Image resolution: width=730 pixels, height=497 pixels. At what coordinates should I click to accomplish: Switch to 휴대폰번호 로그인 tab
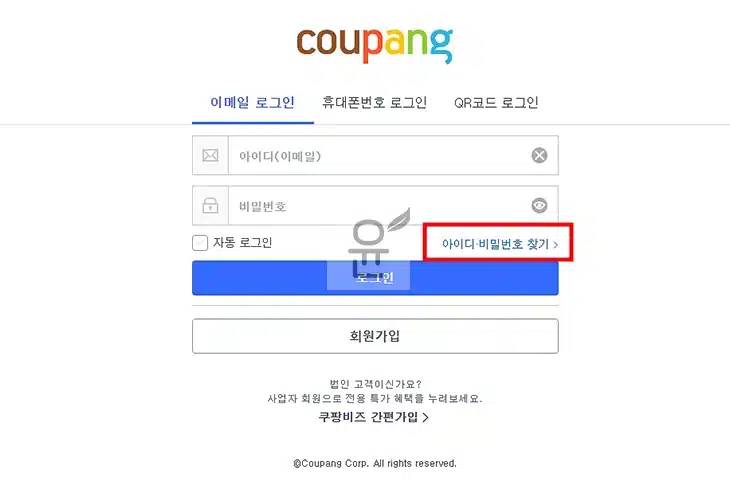coord(374,102)
